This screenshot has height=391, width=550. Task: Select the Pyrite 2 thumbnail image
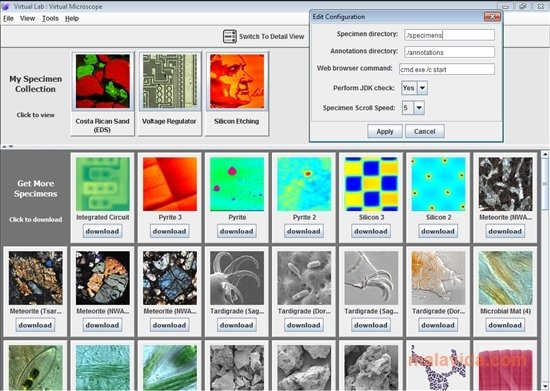(304, 184)
